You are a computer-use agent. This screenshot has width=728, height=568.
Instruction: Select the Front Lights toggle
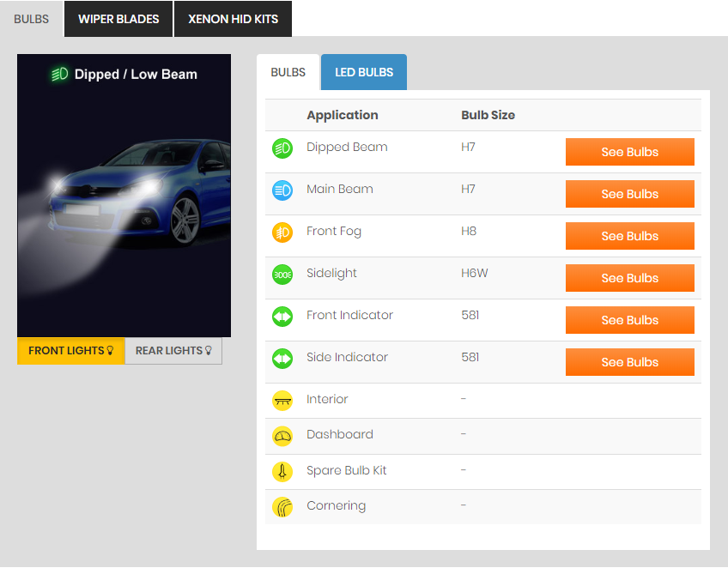click(x=71, y=351)
